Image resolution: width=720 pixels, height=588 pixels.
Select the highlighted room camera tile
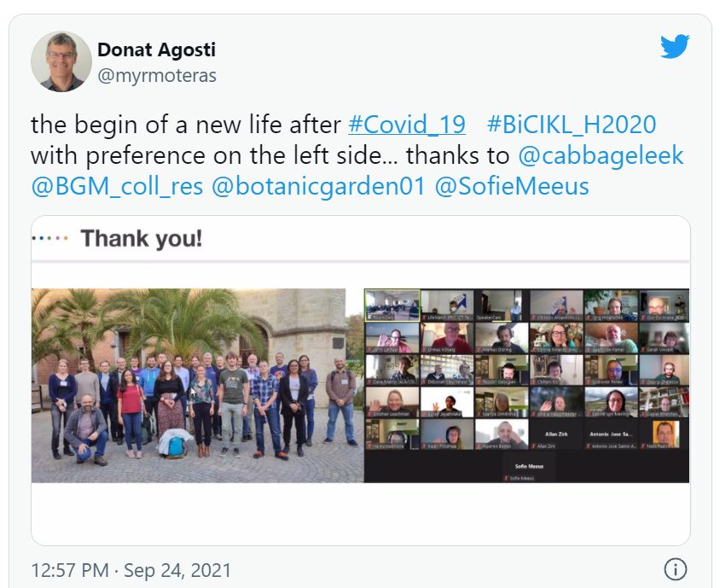tap(392, 305)
